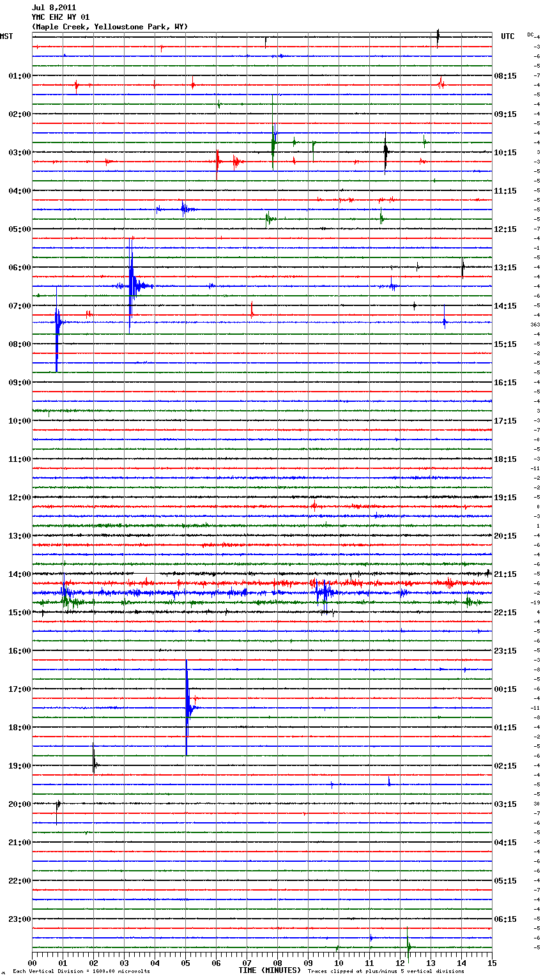Select the "01:00" MST time label
Screen dimensions: 543x980
(x=19, y=76)
